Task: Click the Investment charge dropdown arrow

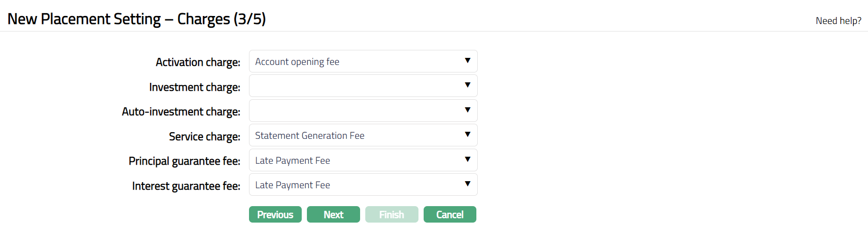Action: [467, 85]
